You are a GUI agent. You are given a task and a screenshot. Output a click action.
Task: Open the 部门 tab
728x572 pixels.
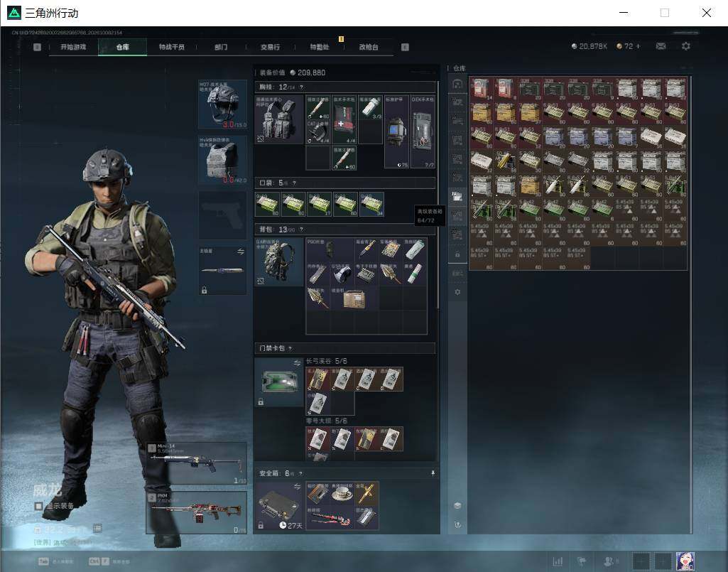pyautogui.click(x=221, y=47)
